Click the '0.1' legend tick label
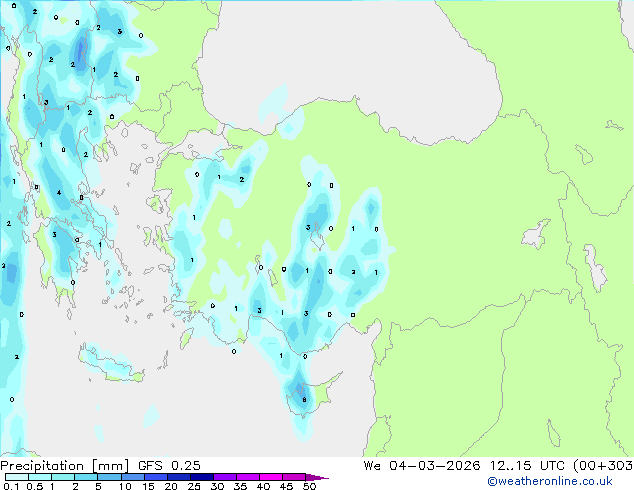The width and height of the screenshot is (634, 490). point(11,486)
